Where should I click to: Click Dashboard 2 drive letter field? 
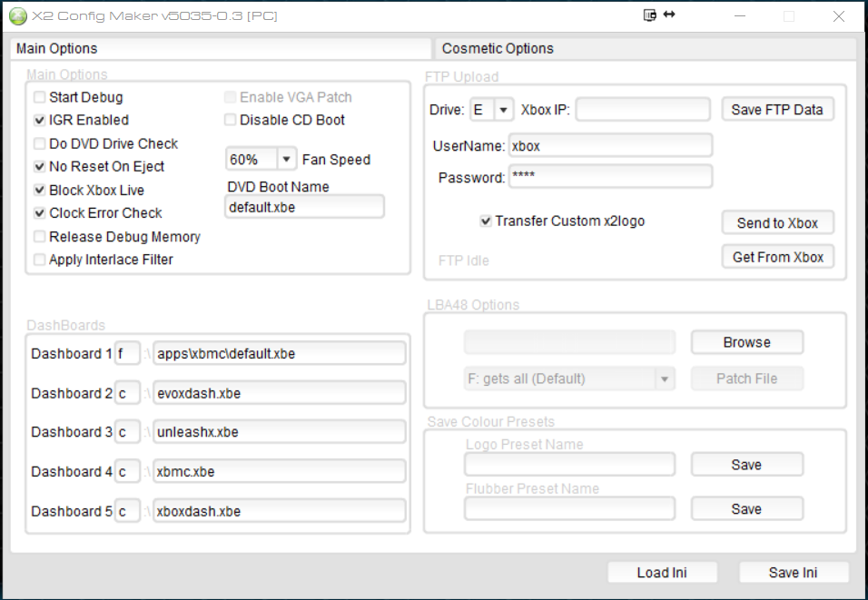tap(127, 393)
